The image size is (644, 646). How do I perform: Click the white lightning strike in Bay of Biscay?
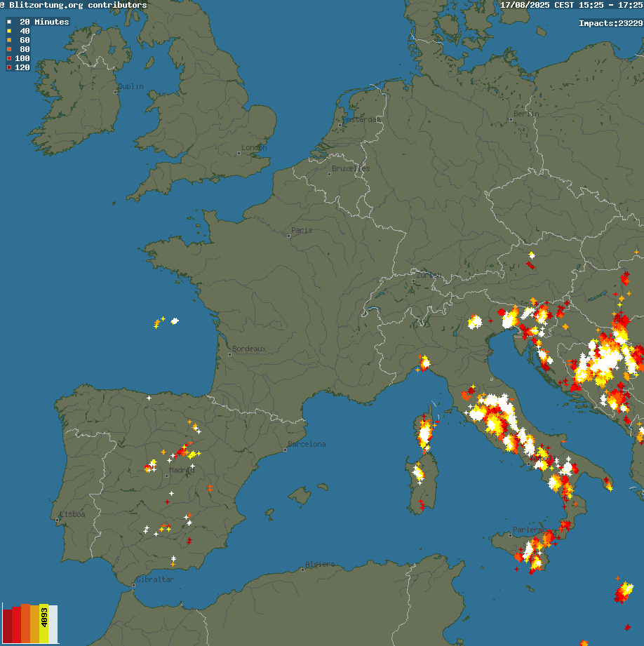tap(175, 321)
